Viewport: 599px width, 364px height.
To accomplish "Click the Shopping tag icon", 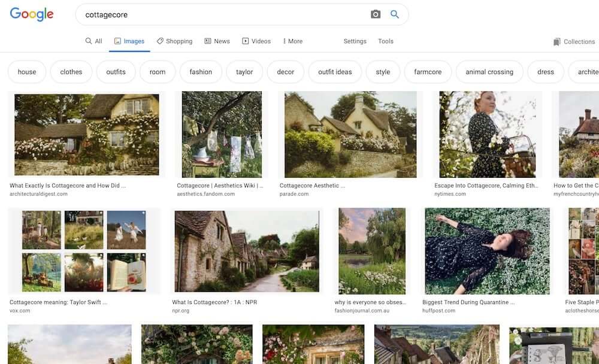I will click(160, 41).
